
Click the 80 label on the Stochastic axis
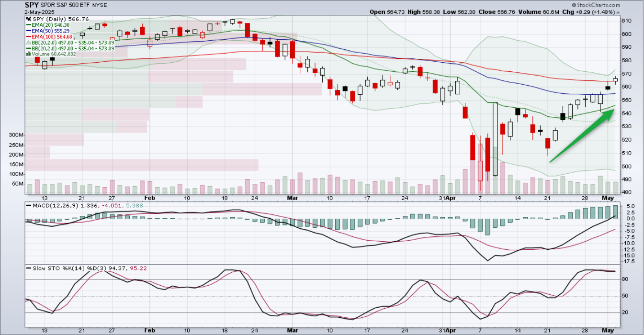[625, 279]
